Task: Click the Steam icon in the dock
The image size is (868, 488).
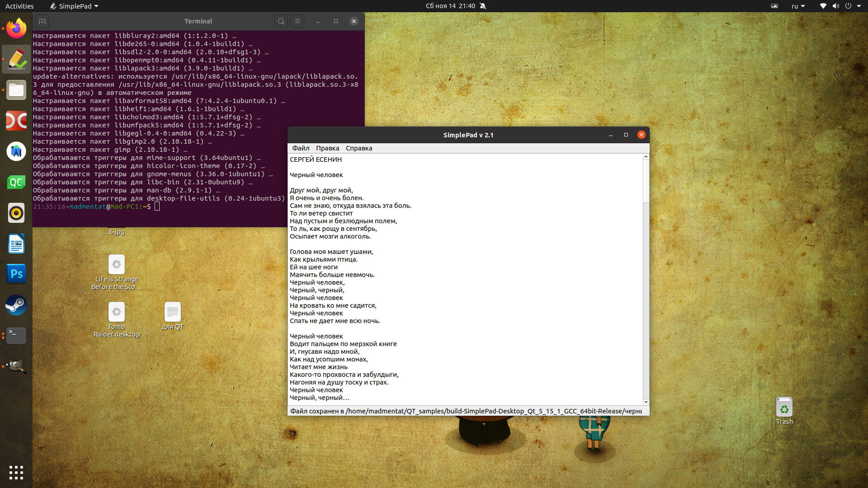Action: pyautogui.click(x=15, y=304)
